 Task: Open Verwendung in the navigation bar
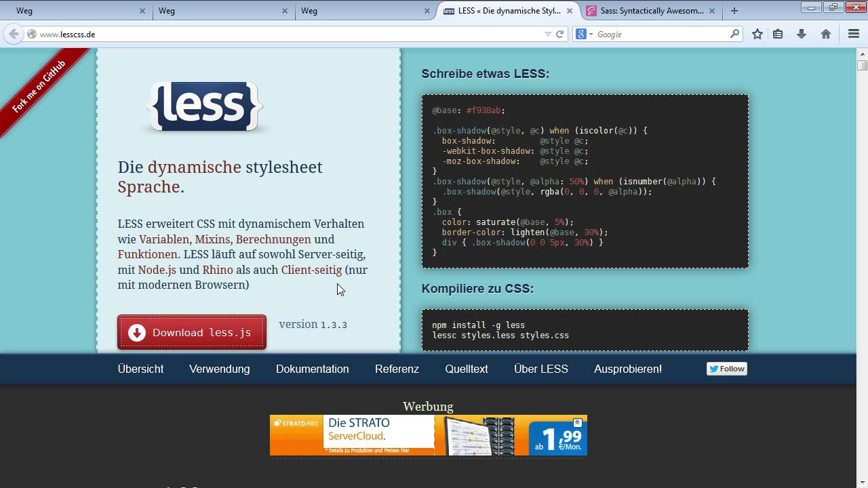[220, 369]
